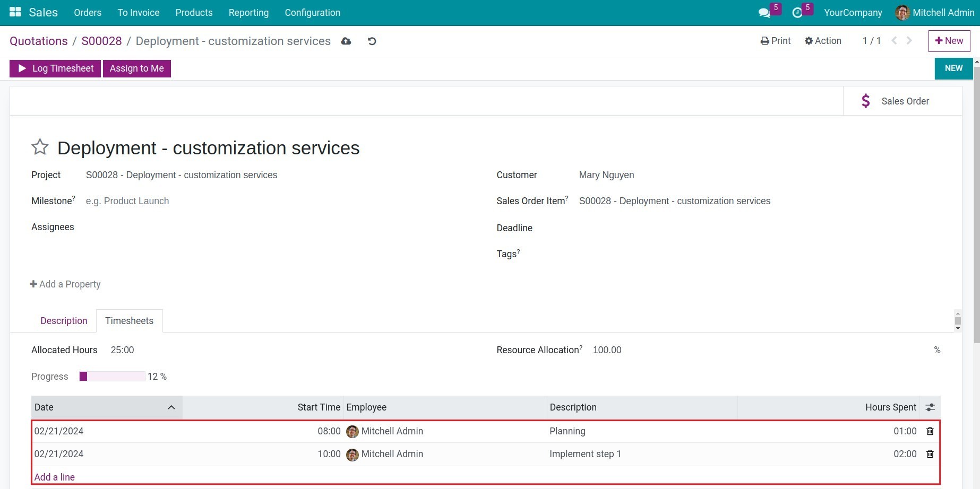This screenshot has width=980, height=489.
Task: Select the Timesheets tab
Action: 129,321
